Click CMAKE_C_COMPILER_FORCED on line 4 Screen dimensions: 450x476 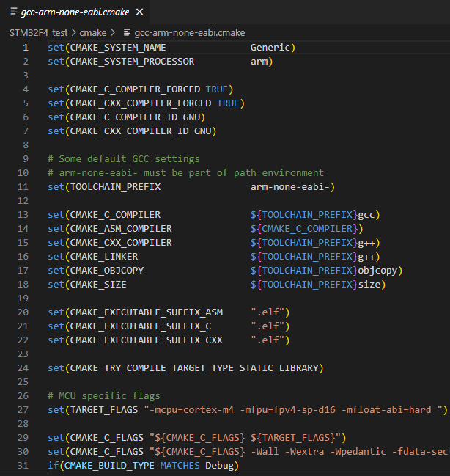click(x=136, y=89)
